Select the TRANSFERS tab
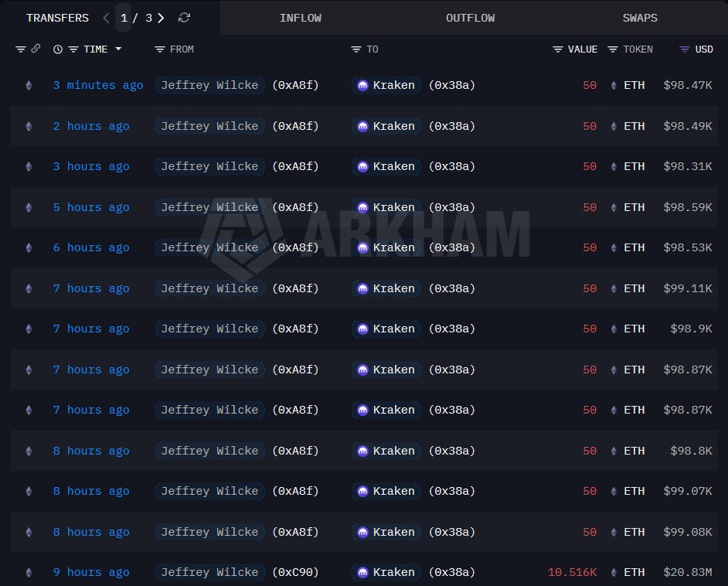The height and width of the screenshot is (586, 728). [57, 18]
